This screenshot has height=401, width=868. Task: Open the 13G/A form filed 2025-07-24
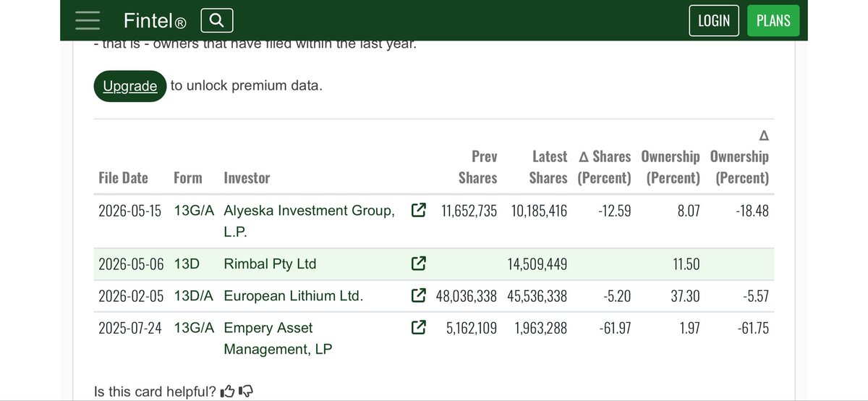195,328
